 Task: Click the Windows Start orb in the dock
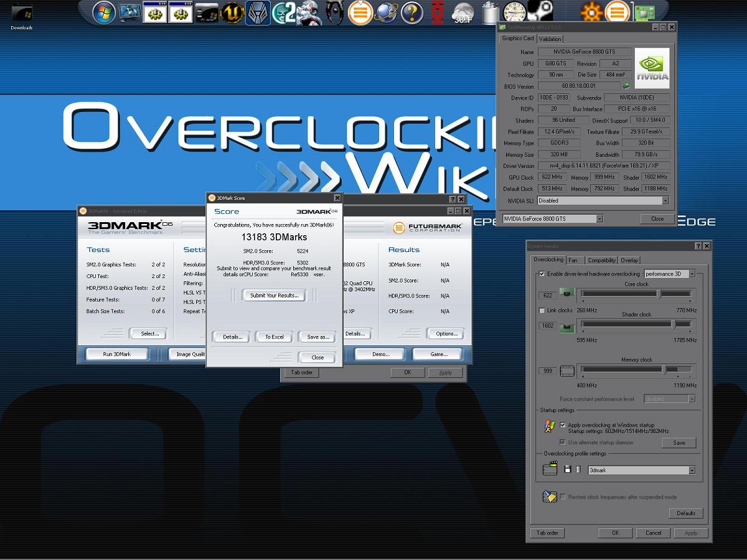[104, 12]
